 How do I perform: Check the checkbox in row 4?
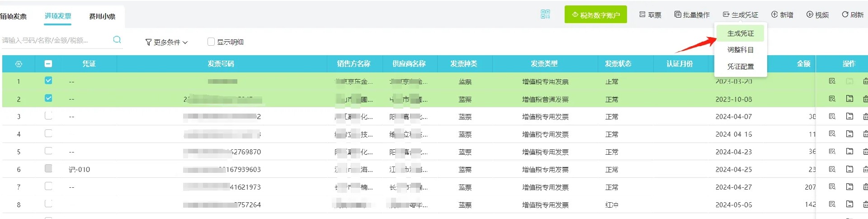pyautogui.click(x=48, y=133)
